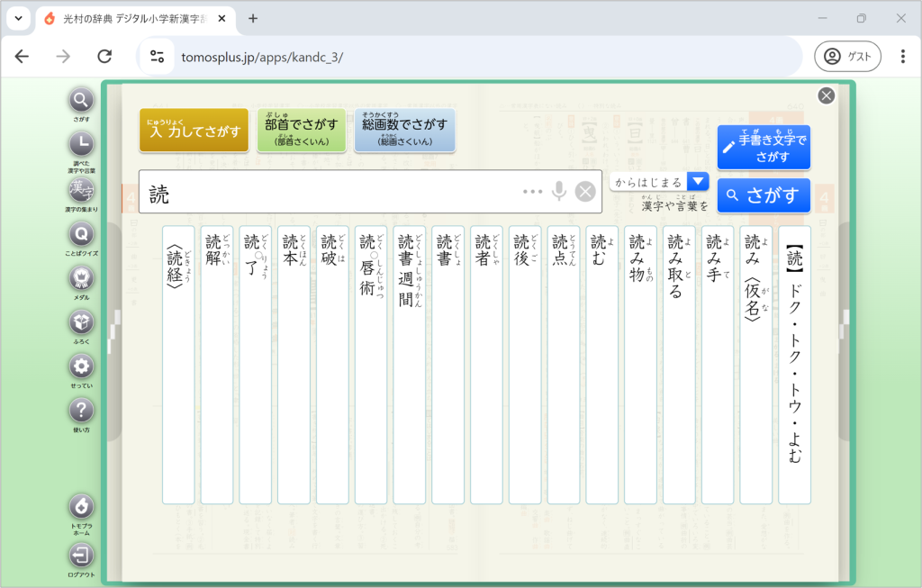Open the 読み取る result
Image resolution: width=922 pixels, height=588 pixels.
tap(679, 365)
